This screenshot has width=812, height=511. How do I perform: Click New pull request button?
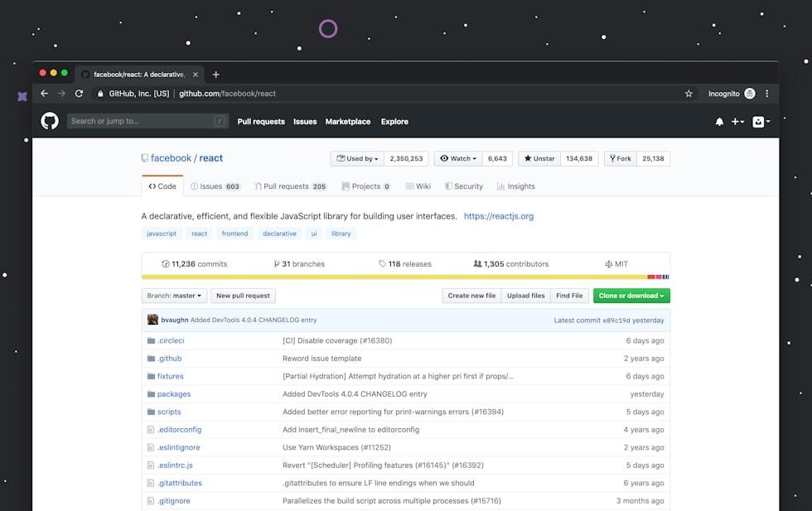(x=243, y=296)
